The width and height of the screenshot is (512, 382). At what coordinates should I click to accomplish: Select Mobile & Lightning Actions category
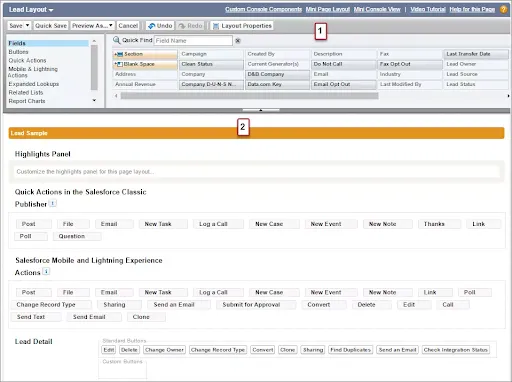pos(33,72)
